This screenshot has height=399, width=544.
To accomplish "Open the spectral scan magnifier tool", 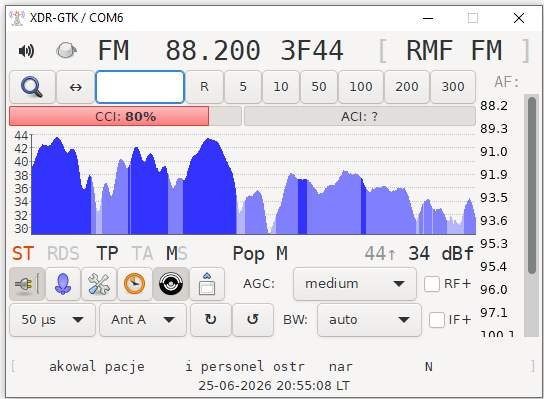I will (32, 87).
